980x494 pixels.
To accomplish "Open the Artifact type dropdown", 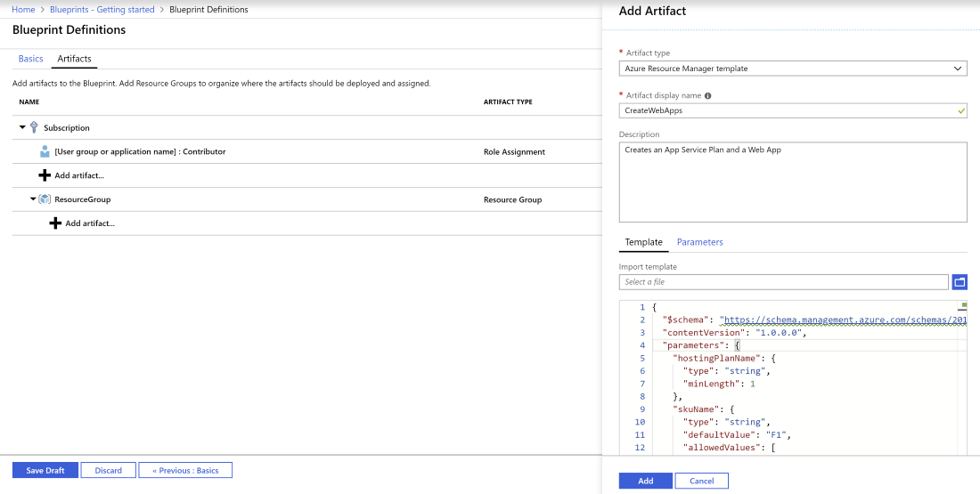I will pos(792,69).
